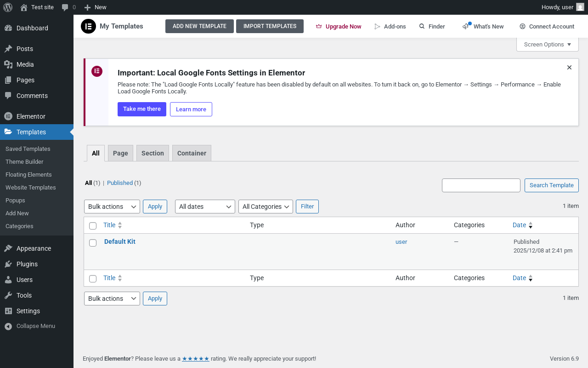Click the Finder search icon
588x368 pixels.
click(x=422, y=26)
